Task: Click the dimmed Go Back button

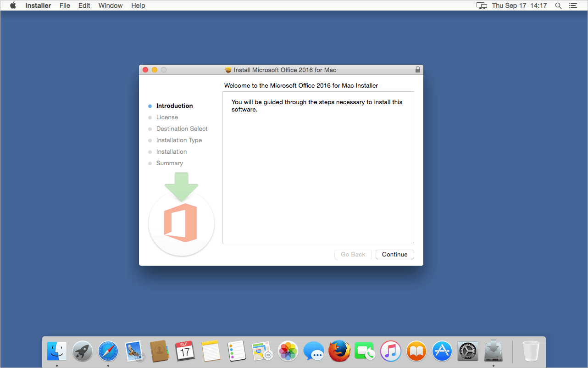Action: [x=353, y=254]
